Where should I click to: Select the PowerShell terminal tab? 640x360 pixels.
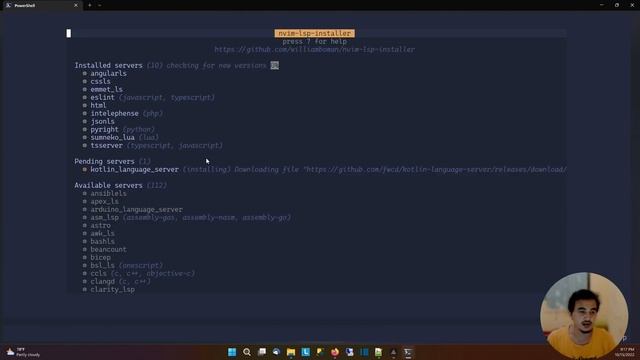click(41, 5)
